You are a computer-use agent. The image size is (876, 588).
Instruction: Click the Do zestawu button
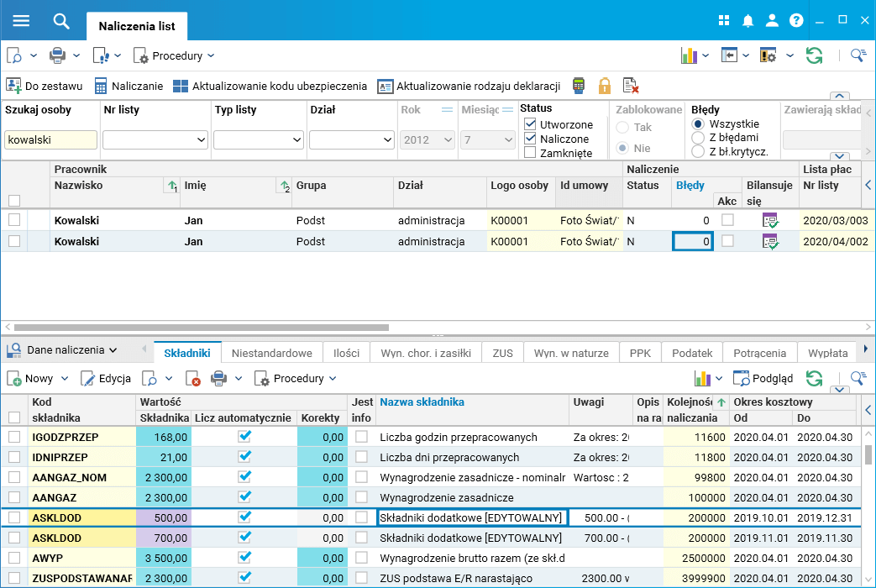click(45, 86)
